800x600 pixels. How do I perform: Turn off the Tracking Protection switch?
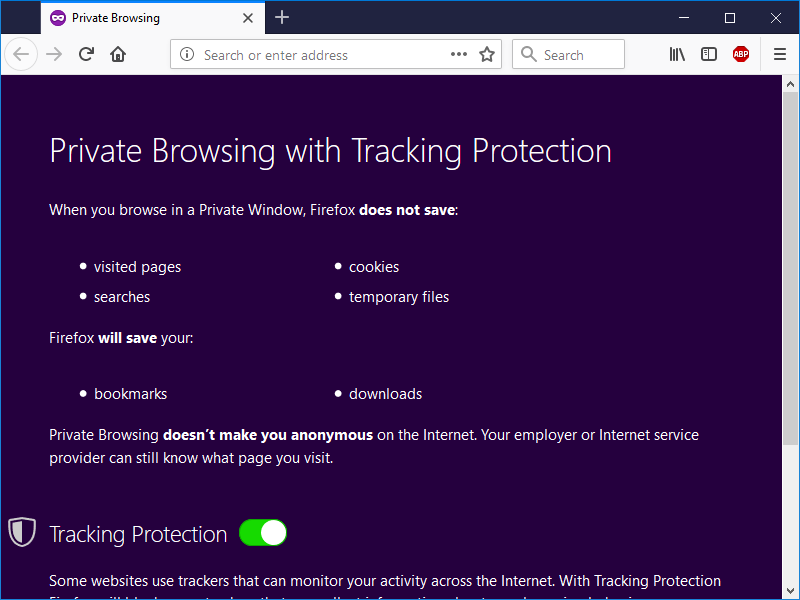[x=263, y=533]
